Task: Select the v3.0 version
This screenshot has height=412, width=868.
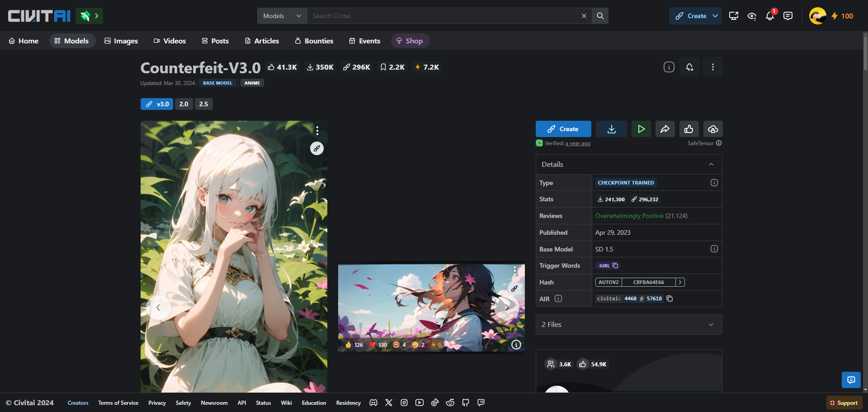Action: 157,104
